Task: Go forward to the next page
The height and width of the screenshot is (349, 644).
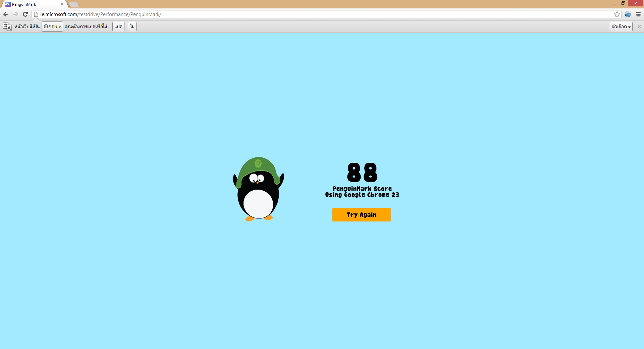Action: tap(15, 14)
